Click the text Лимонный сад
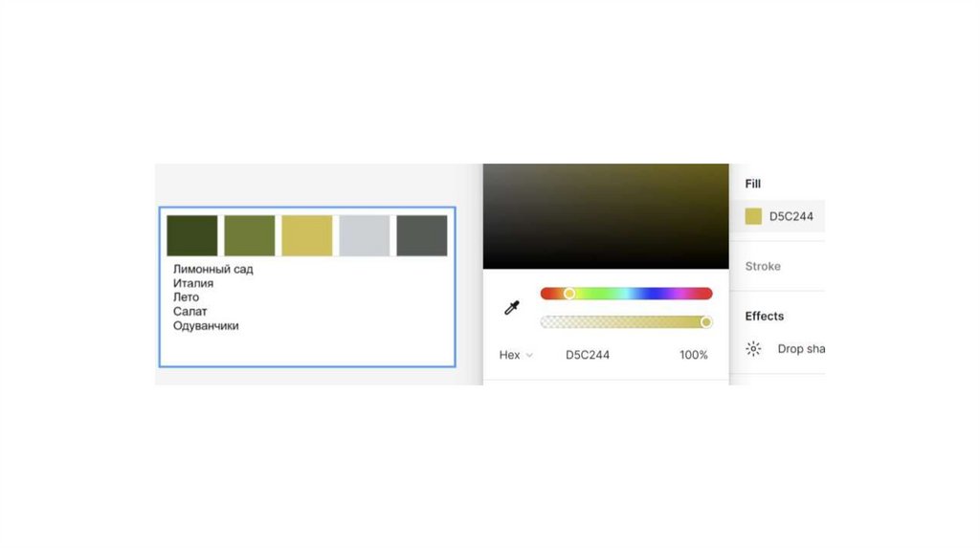980x549 pixels. tap(213, 269)
